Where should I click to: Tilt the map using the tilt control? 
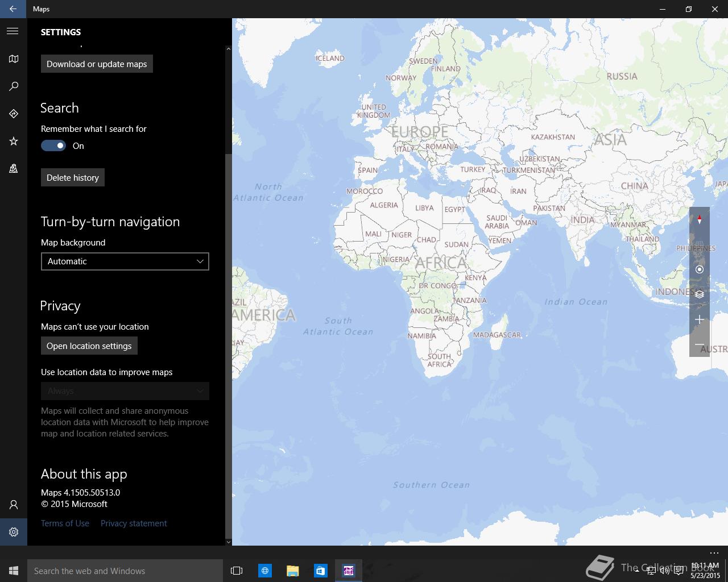(699, 244)
